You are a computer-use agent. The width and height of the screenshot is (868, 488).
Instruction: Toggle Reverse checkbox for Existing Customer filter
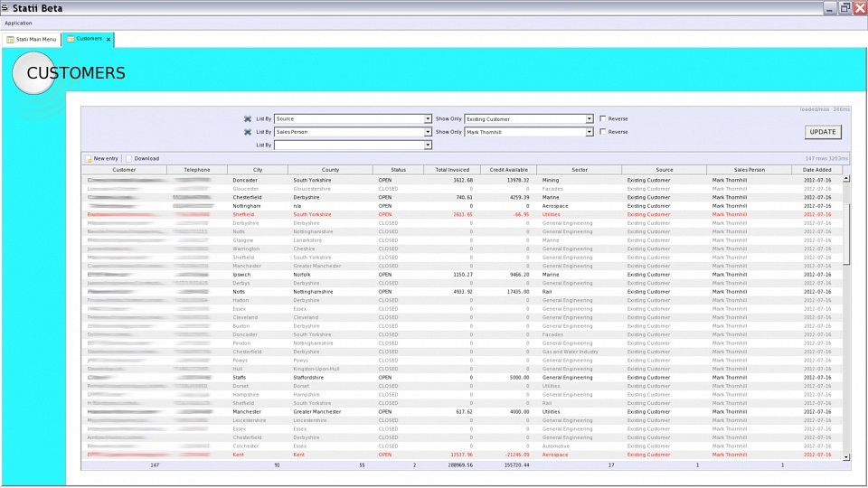[603, 119]
